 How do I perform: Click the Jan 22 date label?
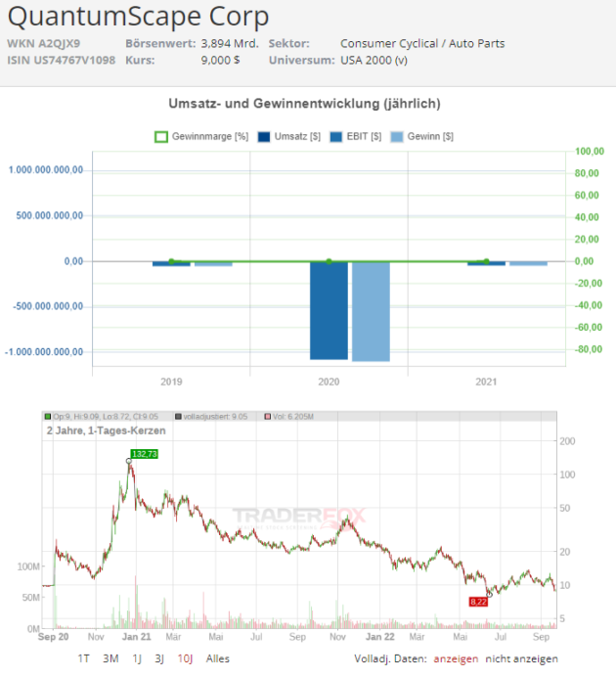tap(380, 637)
